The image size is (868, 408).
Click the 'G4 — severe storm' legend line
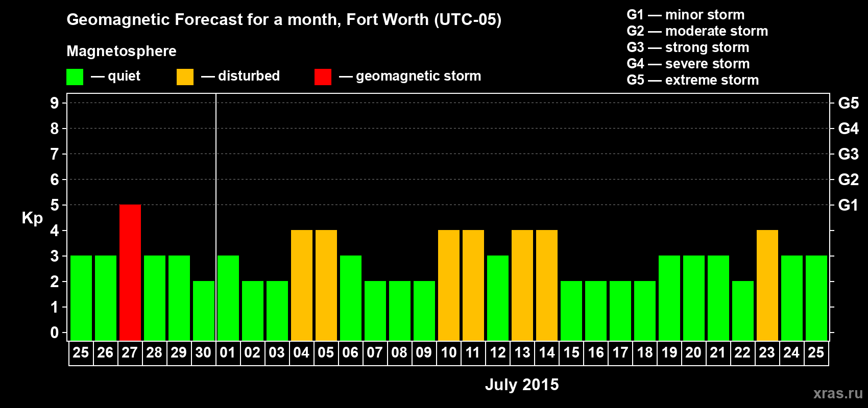point(688,64)
